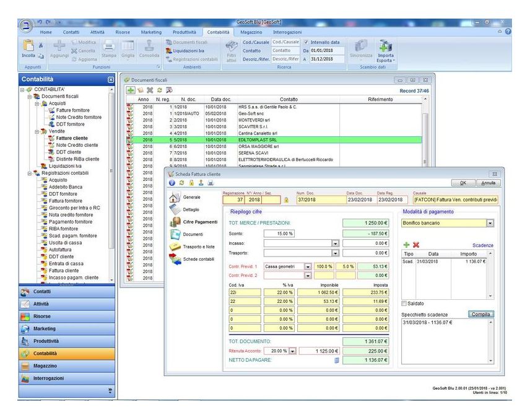
Task: Close the Contabilità side panel
Action: 111,79
